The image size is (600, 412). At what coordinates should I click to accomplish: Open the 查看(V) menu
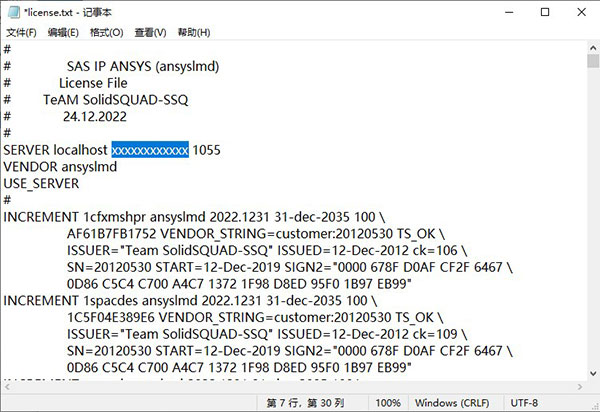click(x=150, y=33)
